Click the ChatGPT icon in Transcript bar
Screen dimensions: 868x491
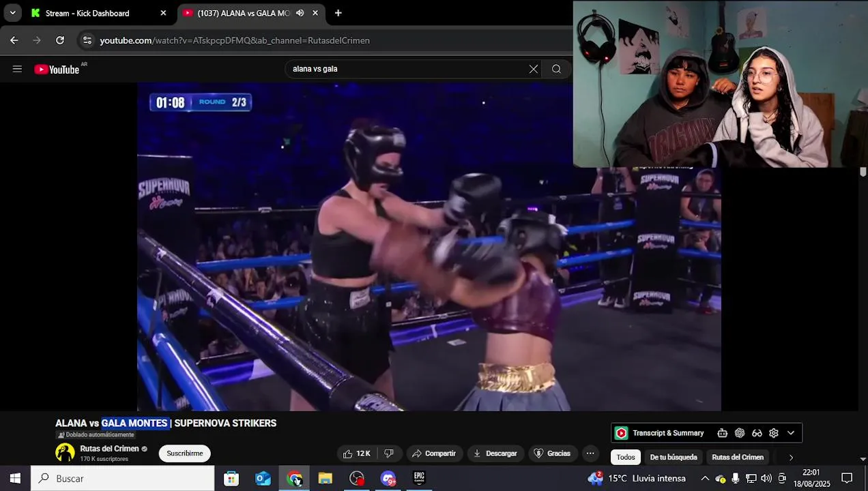740,433
